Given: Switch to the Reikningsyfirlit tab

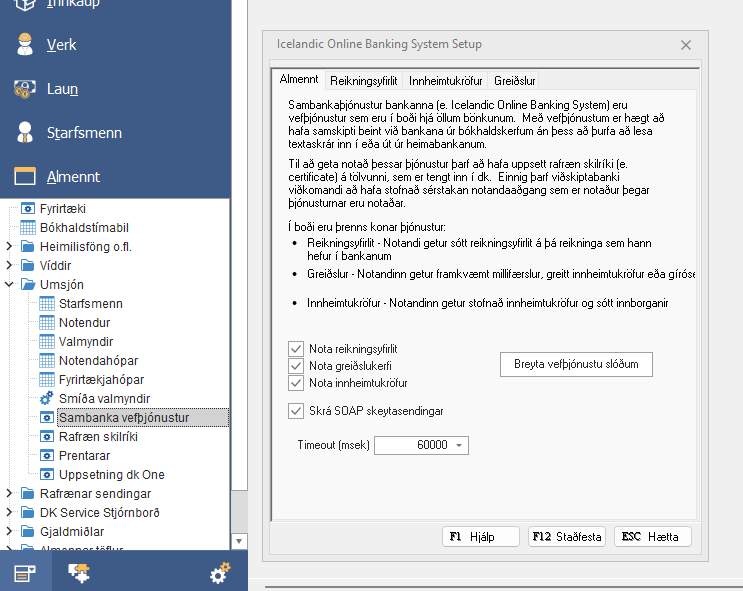Looking at the screenshot, I should (x=365, y=80).
